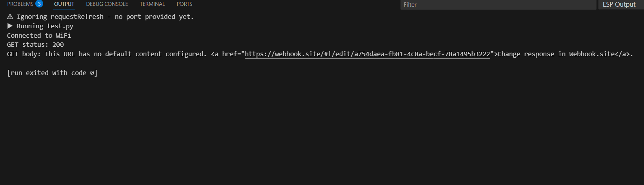Click the warning triangle icon in output
644x185 pixels.
[x=10, y=17]
